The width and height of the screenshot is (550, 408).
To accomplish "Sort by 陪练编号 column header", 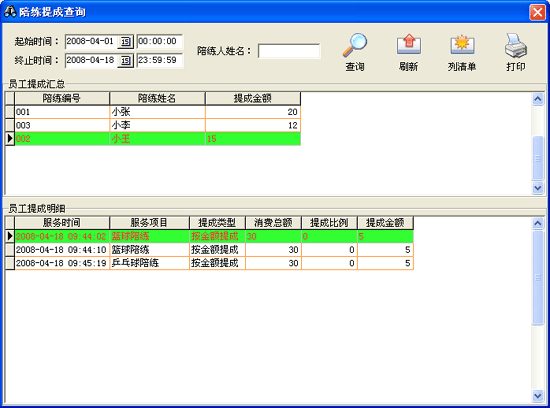I will click(x=62, y=99).
